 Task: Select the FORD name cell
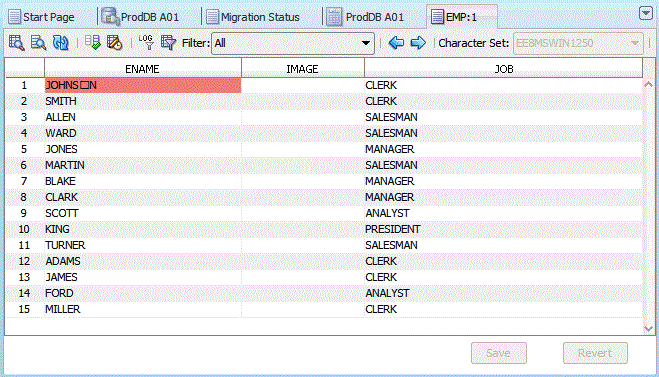click(143, 293)
